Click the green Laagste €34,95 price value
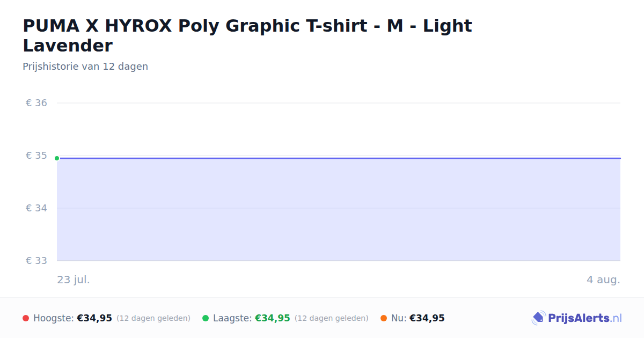Screen dimensions: 644x338 click(x=273, y=318)
